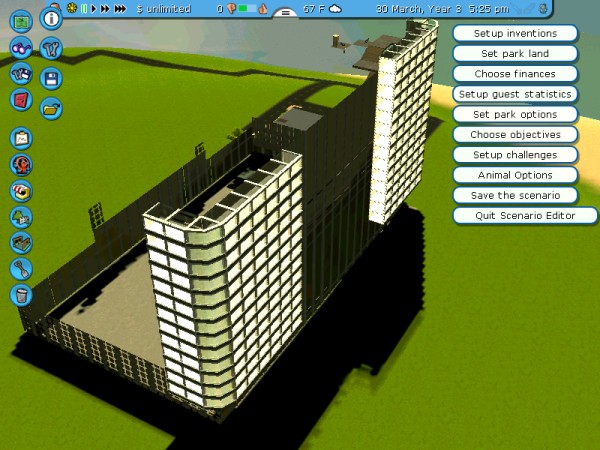
Task: Set game speed to double fast-forward
Action: click(x=105, y=8)
